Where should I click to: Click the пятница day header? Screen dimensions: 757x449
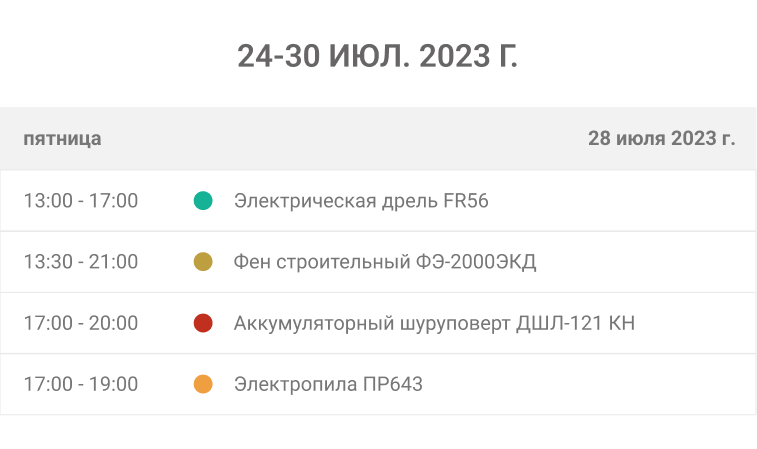coord(62,138)
